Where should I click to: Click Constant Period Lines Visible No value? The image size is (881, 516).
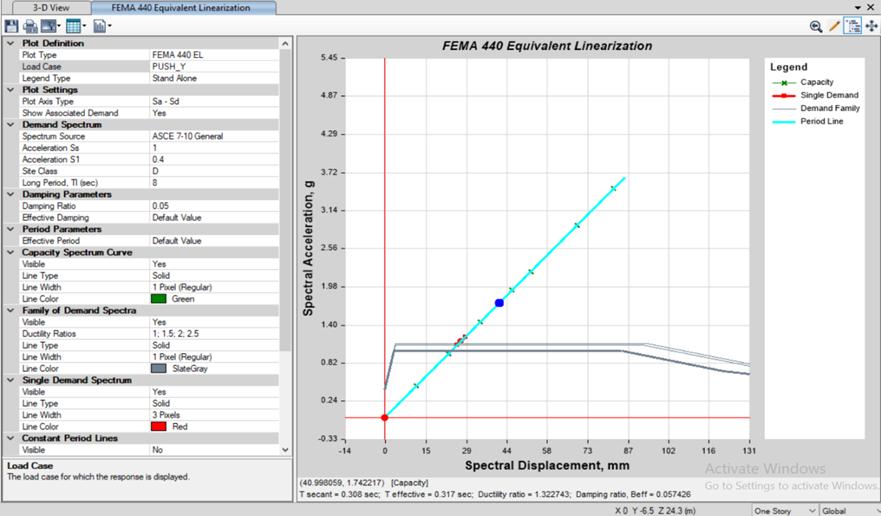coord(214,450)
